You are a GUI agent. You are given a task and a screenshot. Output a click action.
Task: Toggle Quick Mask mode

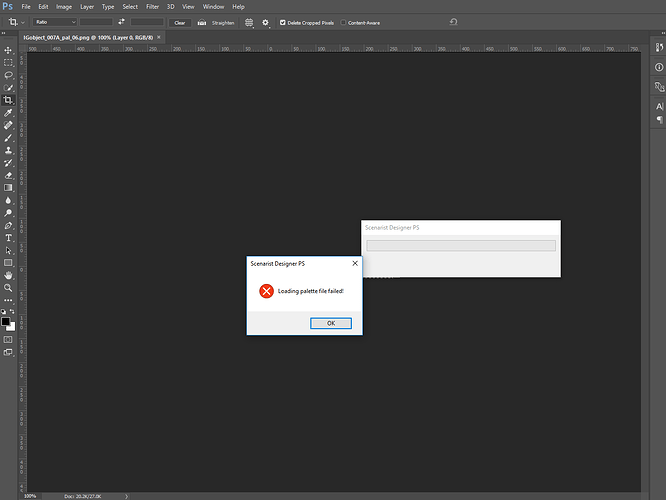[x=8, y=339]
